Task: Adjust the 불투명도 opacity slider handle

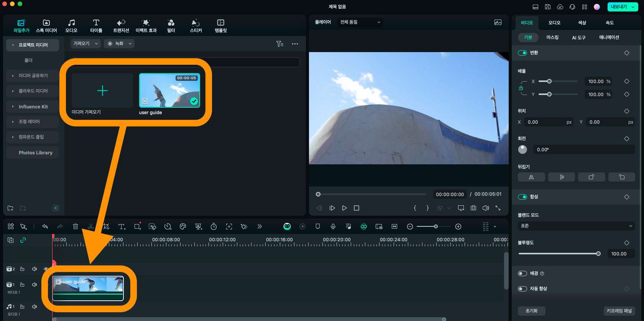Action: pos(598,254)
